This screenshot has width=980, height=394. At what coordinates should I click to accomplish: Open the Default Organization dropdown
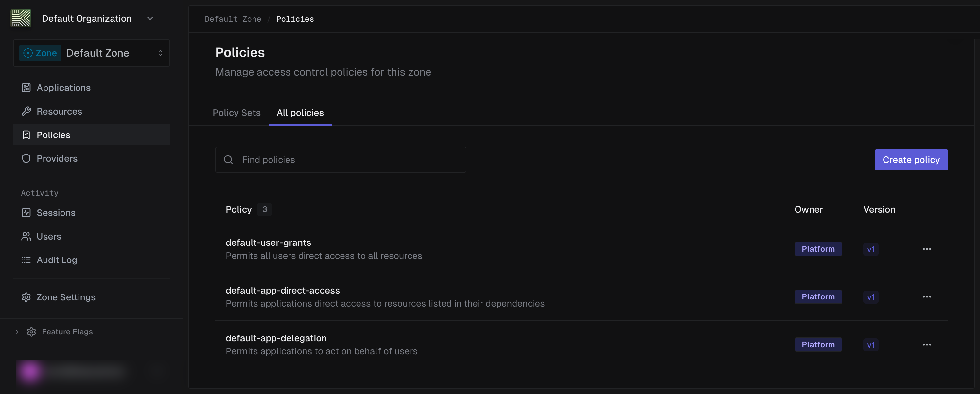pyautogui.click(x=150, y=18)
